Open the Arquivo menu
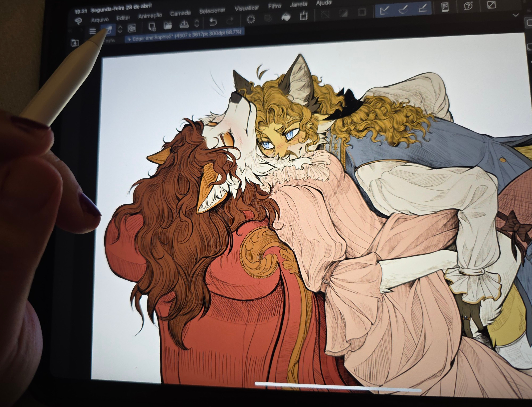This screenshot has width=532, height=407. coord(100,20)
